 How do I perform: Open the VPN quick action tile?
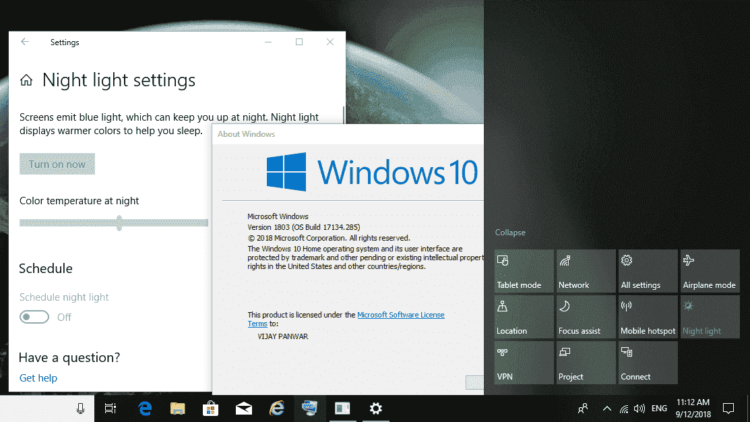pos(523,363)
